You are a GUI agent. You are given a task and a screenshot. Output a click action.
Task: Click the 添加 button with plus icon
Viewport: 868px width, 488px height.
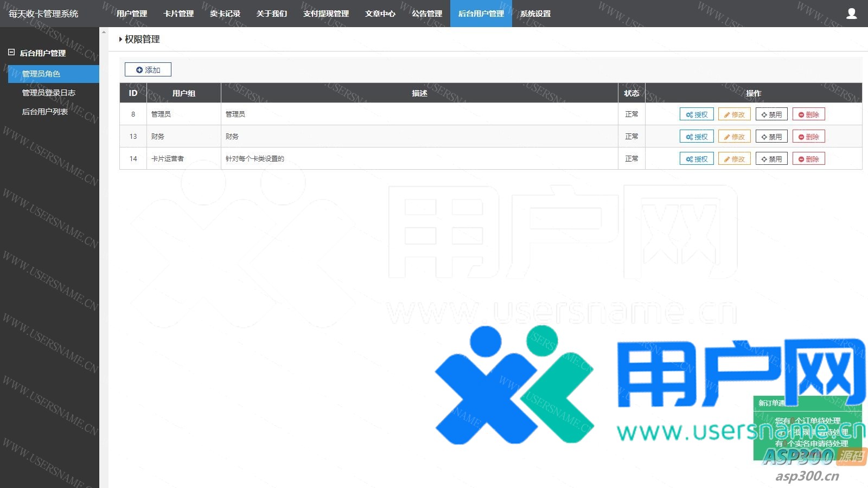click(148, 70)
